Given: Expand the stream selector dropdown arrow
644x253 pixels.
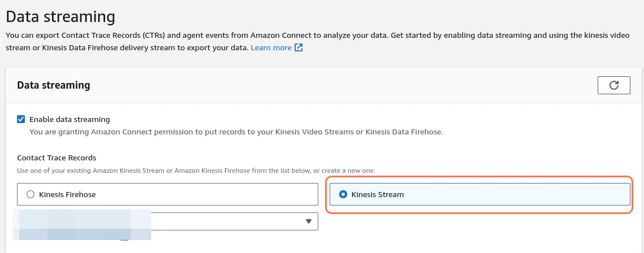Looking at the screenshot, I should click(x=309, y=221).
